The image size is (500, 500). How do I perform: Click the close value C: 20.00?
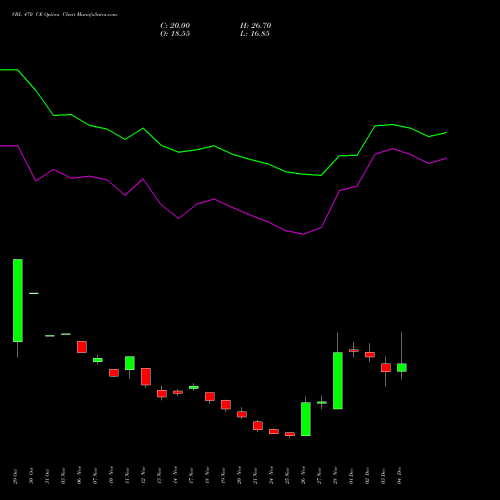point(175,26)
